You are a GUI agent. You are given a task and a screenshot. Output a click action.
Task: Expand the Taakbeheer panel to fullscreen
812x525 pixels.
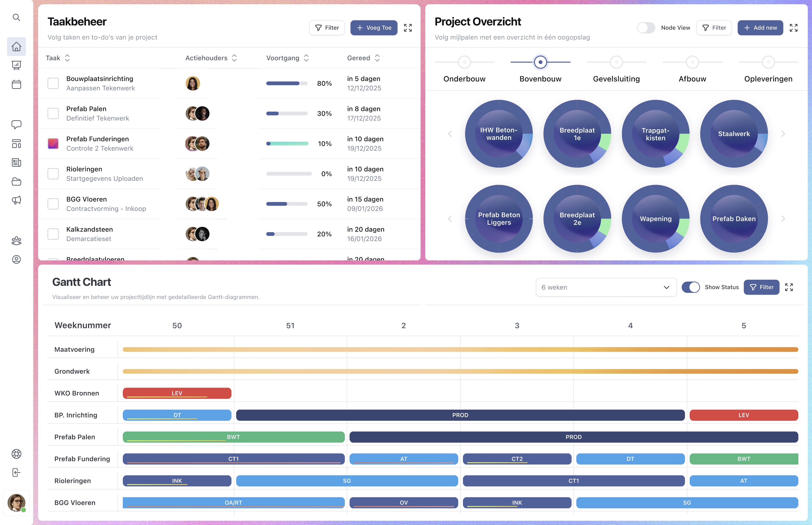408,28
